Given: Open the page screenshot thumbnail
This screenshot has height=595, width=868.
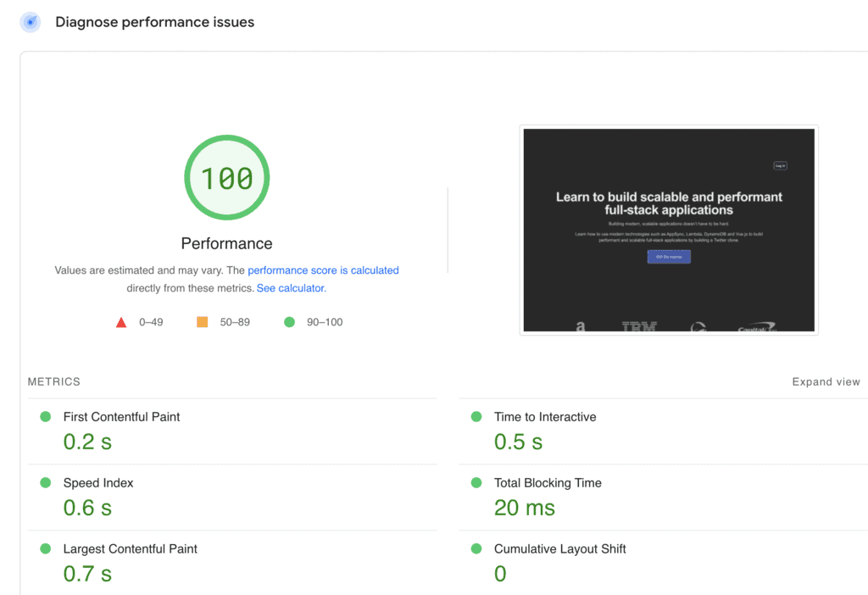Looking at the screenshot, I should point(668,230).
